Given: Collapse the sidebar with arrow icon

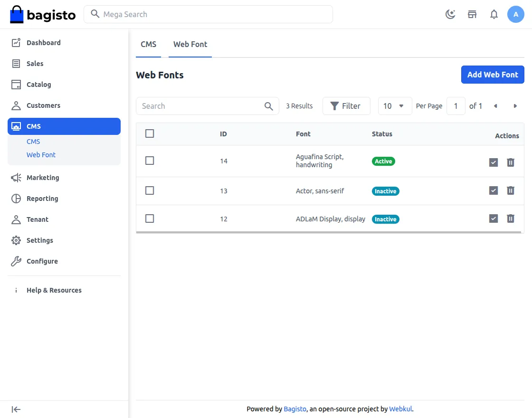Looking at the screenshot, I should coord(16,409).
